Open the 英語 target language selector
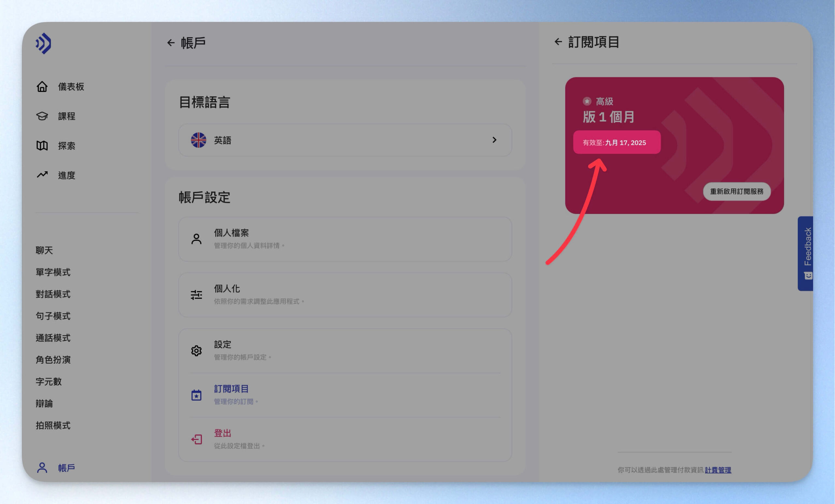The height and width of the screenshot is (504, 835). [345, 140]
